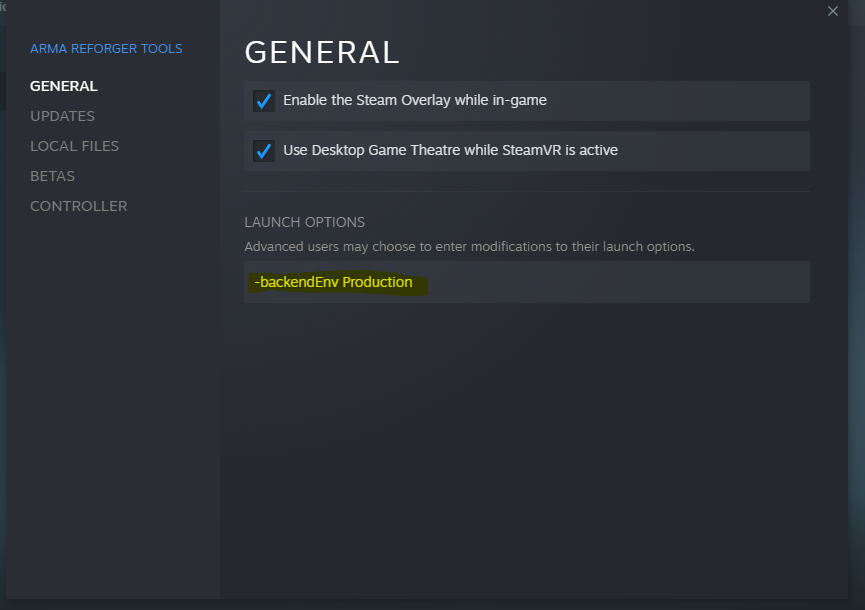865x610 pixels.
Task: Go to the Betas section
Action: pos(52,176)
